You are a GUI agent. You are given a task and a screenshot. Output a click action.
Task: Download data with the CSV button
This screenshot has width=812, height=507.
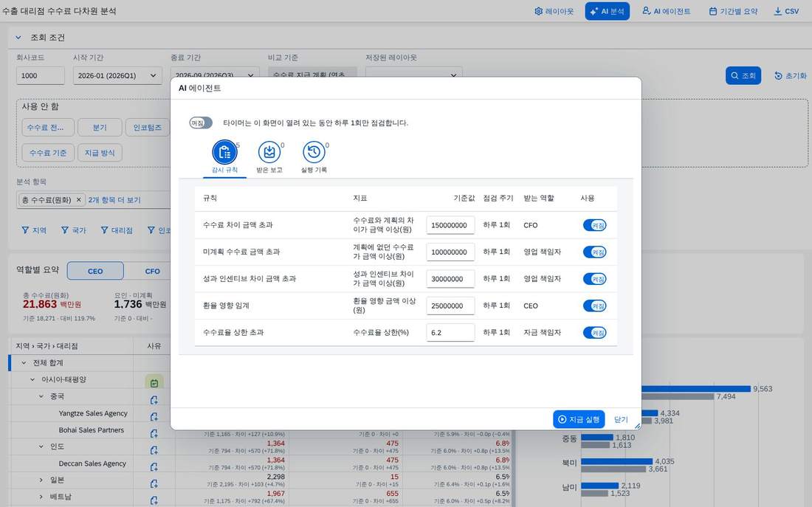pos(786,11)
